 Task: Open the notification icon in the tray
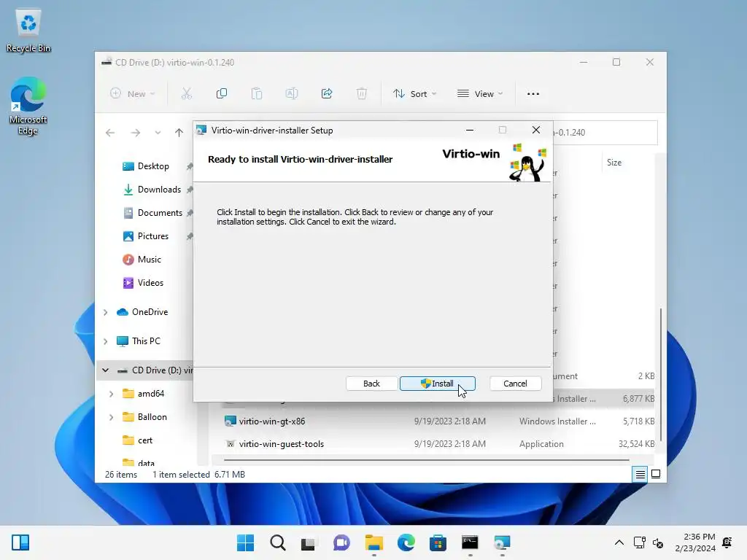coord(727,542)
